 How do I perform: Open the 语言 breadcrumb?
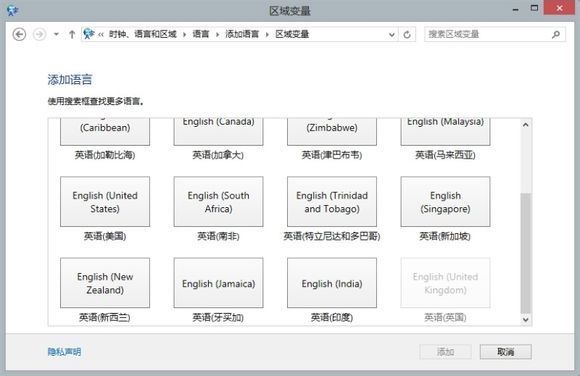click(201, 34)
